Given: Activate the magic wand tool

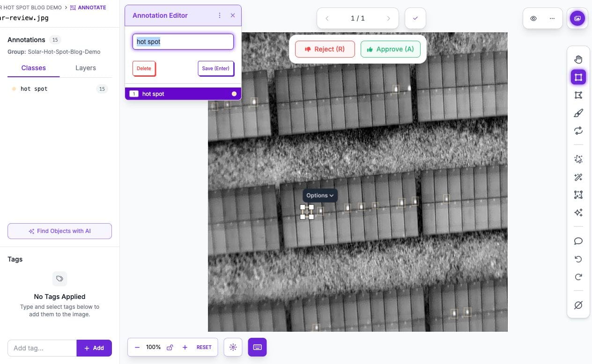Looking at the screenshot, I should click(x=578, y=177).
